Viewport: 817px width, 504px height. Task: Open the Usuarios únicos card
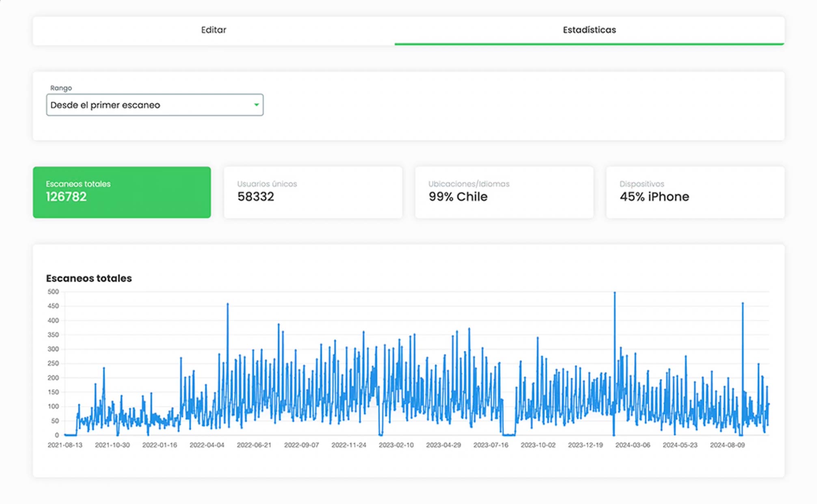(313, 192)
